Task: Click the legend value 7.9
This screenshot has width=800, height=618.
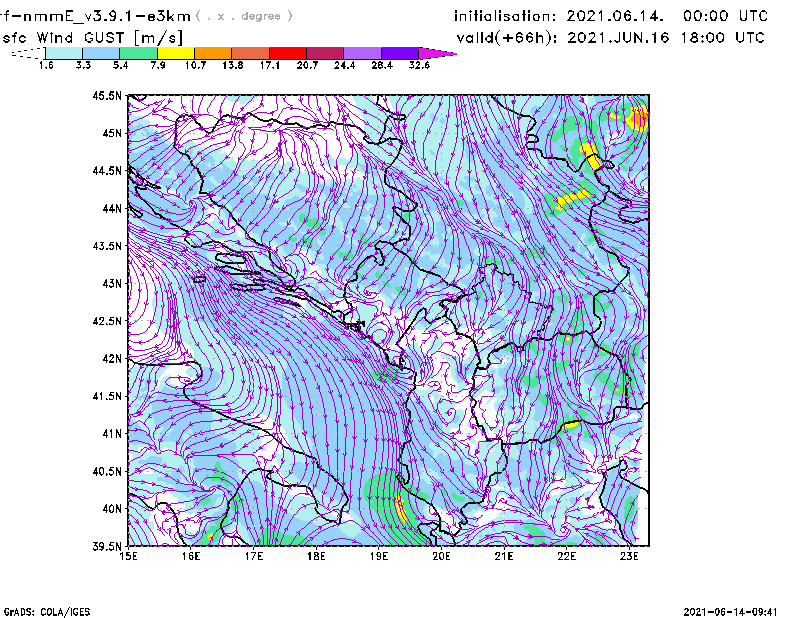Action: (x=158, y=65)
